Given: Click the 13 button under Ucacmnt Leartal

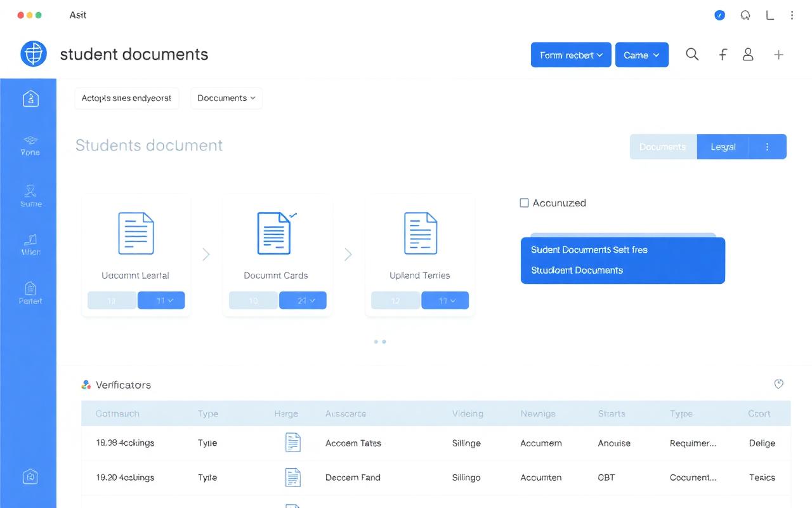Looking at the screenshot, I should pyautogui.click(x=112, y=300).
